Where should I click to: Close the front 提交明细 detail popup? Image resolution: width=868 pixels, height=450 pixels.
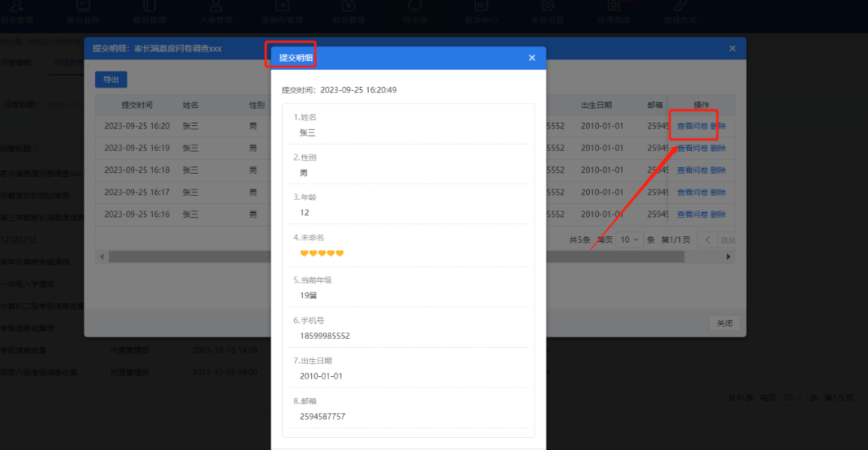531,58
